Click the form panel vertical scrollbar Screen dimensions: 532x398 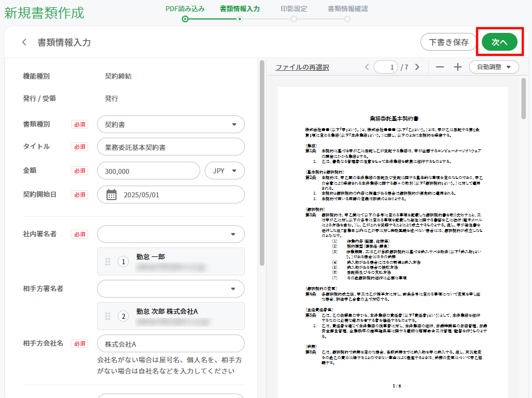[262, 163]
